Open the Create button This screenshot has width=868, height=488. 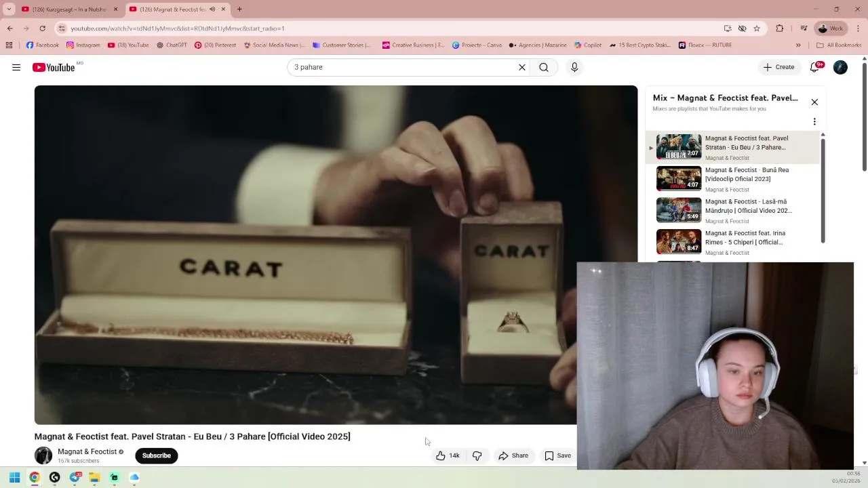click(x=778, y=67)
